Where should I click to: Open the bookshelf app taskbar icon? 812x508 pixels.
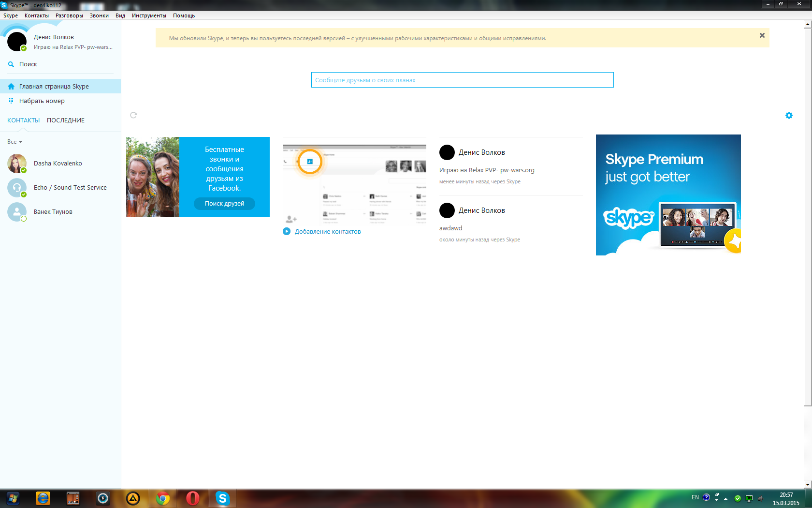coord(73,498)
